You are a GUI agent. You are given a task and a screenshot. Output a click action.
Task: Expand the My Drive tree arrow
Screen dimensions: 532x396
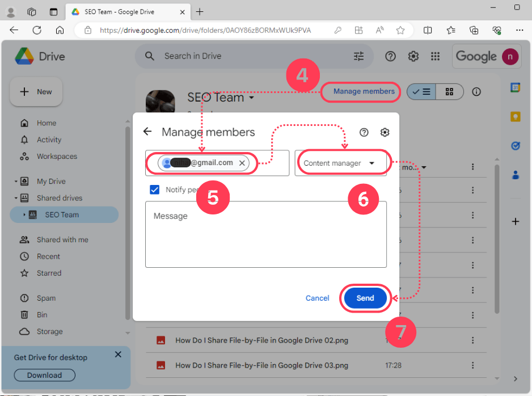(x=16, y=182)
